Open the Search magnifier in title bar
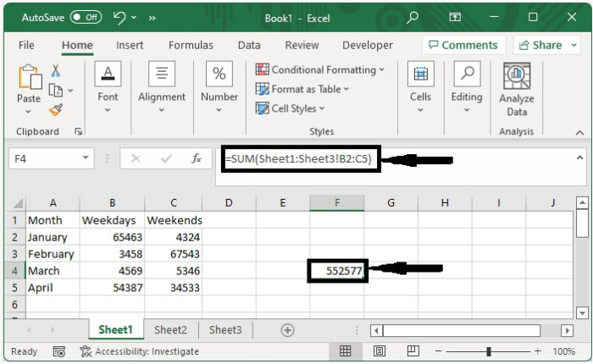 (413, 18)
